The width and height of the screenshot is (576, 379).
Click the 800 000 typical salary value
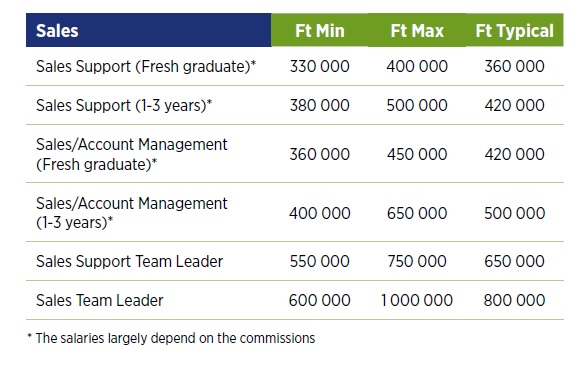pos(514,300)
